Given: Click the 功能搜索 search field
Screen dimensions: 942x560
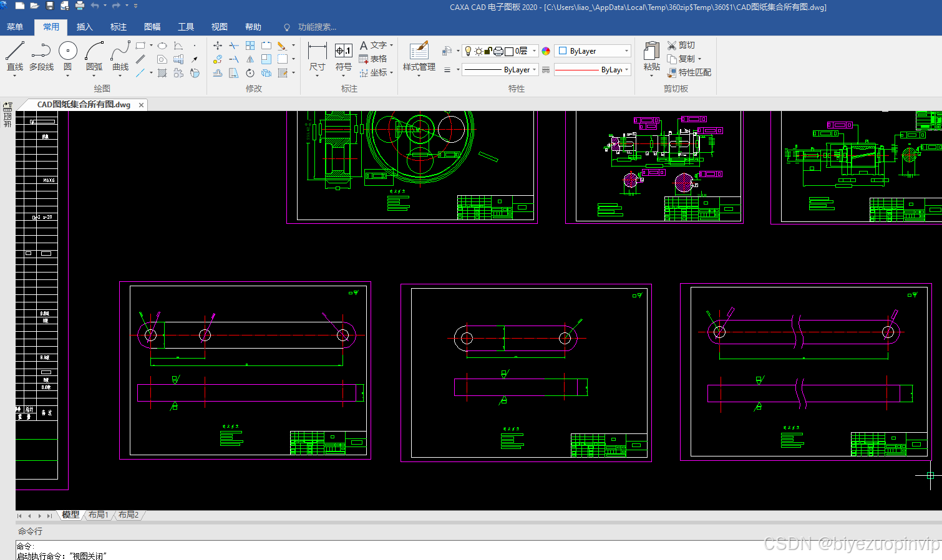Looking at the screenshot, I should coord(317,27).
